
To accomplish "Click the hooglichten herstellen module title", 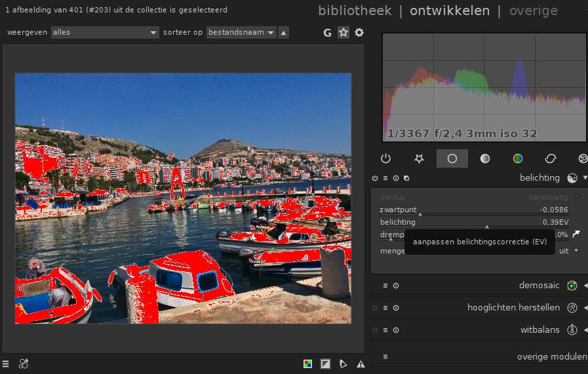I will (513, 308).
